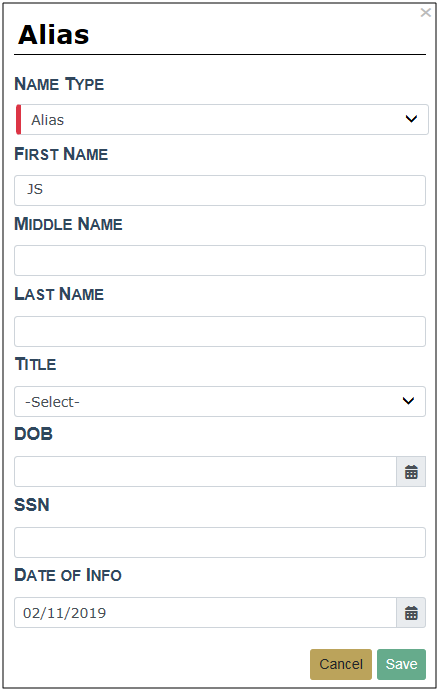This screenshot has width=438, height=690.
Task: Cancel the alias entry
Action: click(x=341, y=664)
